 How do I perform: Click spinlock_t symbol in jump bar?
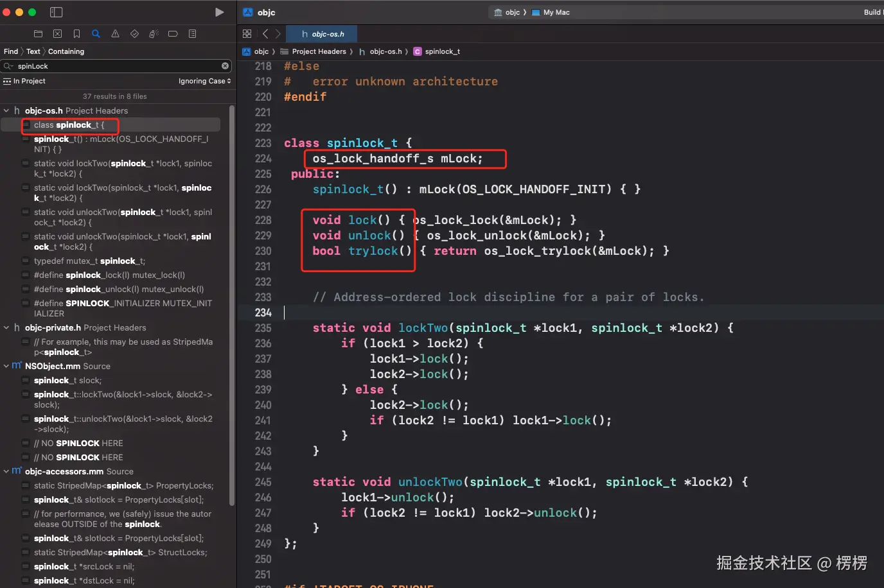437,51
